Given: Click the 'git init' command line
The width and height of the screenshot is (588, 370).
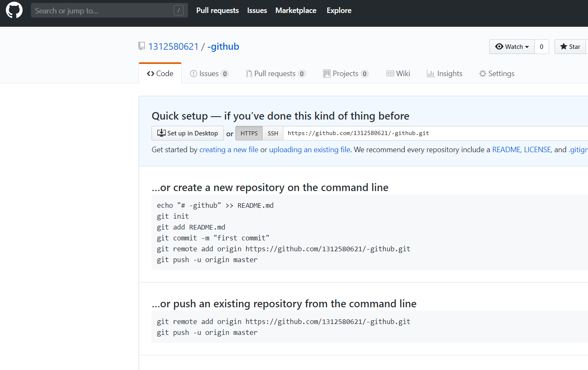Looking at the screenshot, I should click(173, 216).
